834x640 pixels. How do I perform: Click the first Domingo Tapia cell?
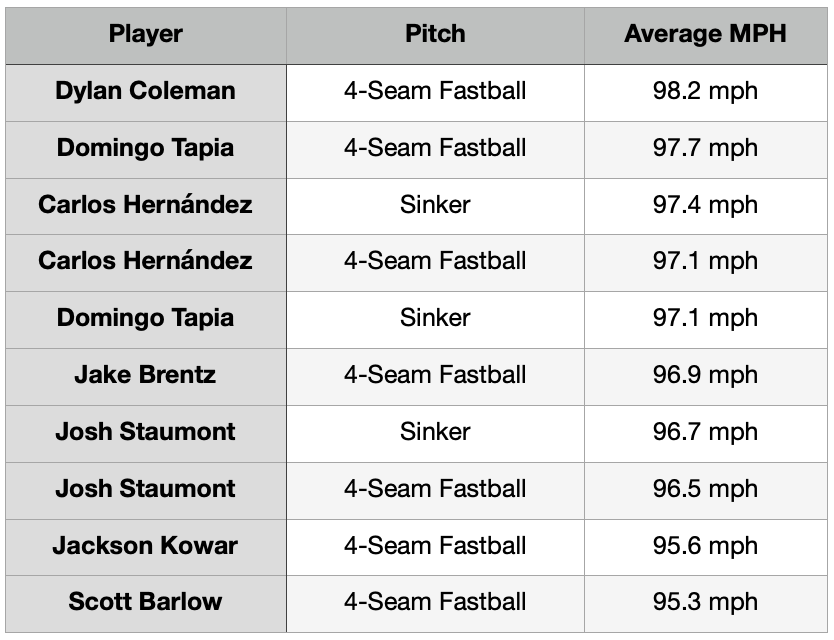point(145,148)
